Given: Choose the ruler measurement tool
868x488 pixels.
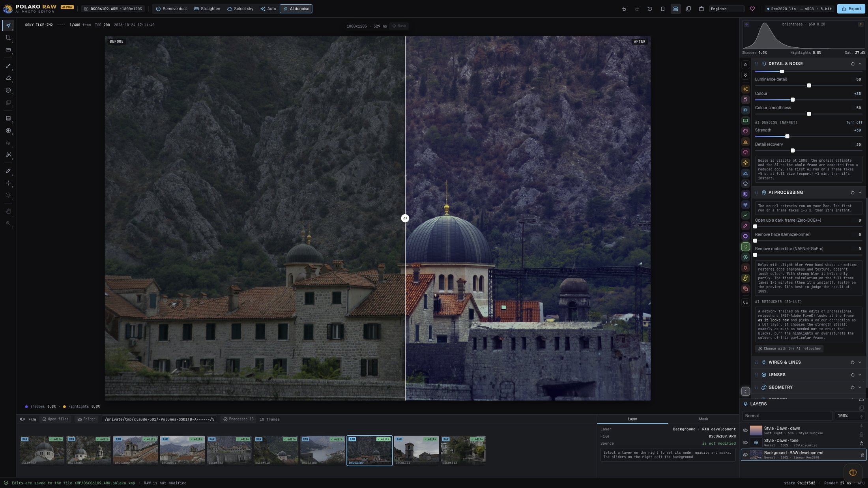Looking at the screenshot, I should tap(8, 50).
